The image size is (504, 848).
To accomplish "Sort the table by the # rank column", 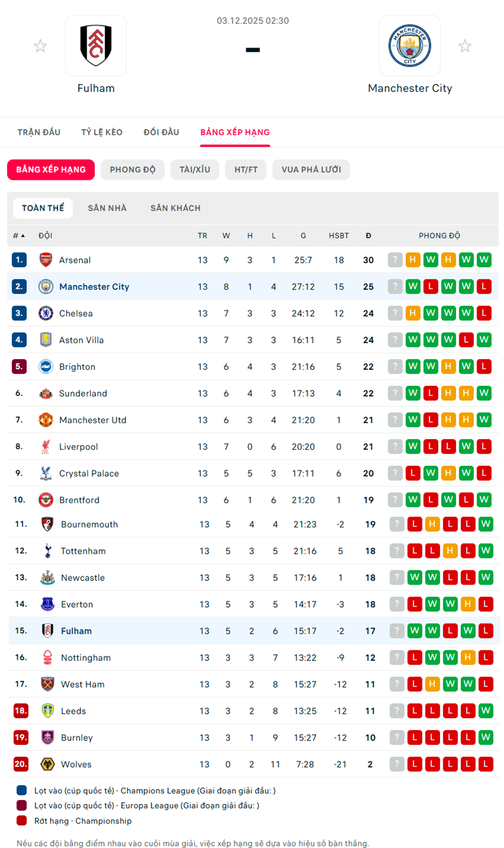I will pyautogui.click(x=19, y=236).
